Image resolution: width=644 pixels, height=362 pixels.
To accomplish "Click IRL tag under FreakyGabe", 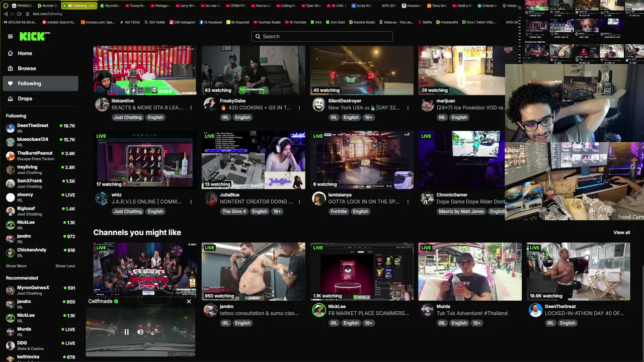I will coord(225,117).
